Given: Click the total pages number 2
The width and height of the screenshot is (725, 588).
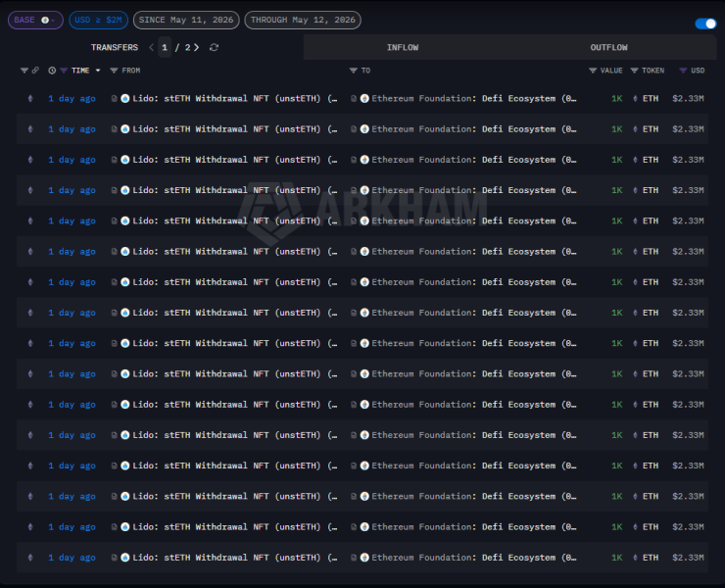Looking at the screenshot, I should [x=187, y=48].
